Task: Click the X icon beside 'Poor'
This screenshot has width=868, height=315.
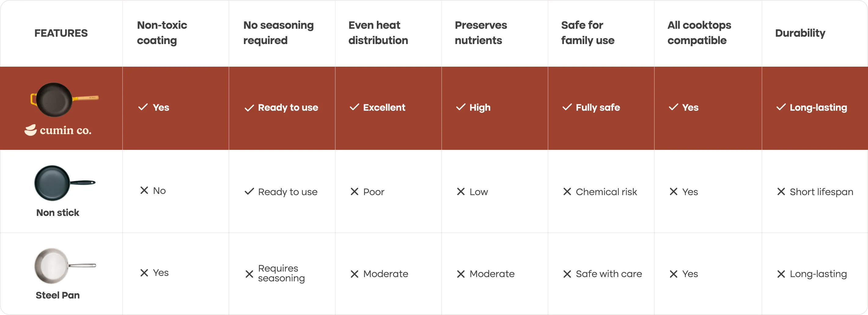Action: click(x=354, y=191)
